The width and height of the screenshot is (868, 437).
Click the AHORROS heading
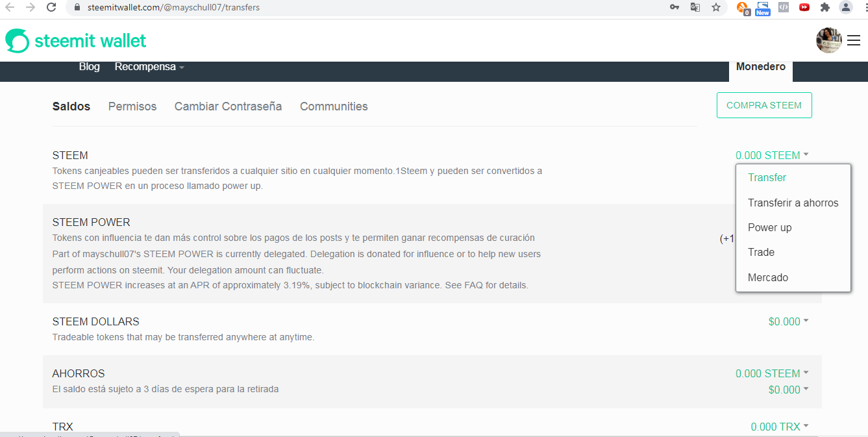[79, 373]
